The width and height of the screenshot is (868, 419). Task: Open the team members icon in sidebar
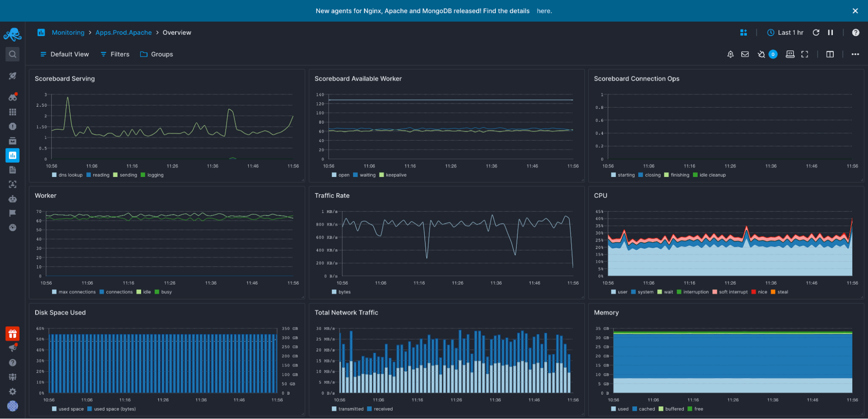[x=13, y=377]
